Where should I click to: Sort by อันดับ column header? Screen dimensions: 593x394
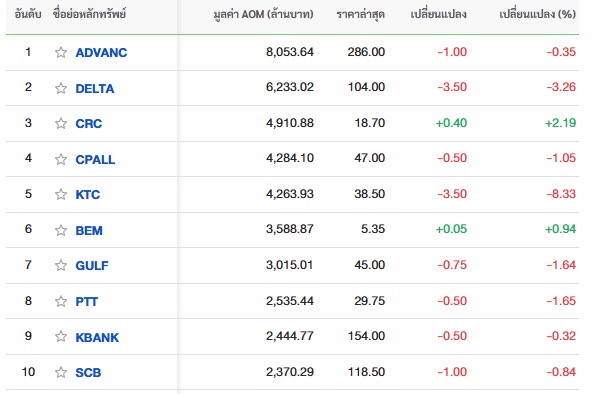(x=28, y=14)
